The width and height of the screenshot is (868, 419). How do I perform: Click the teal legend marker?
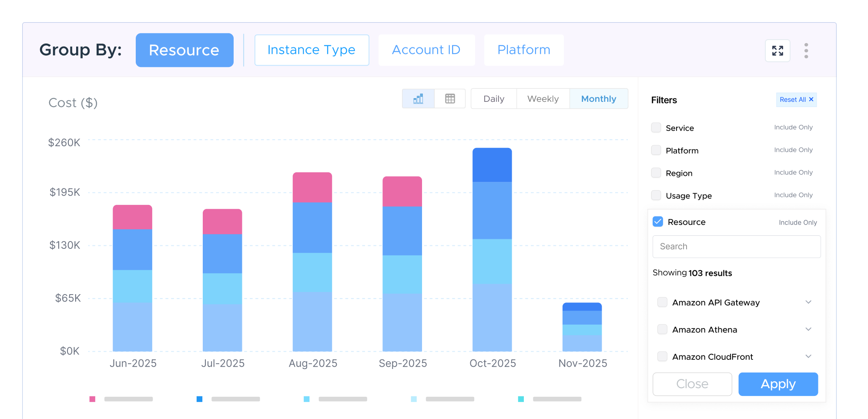[521, 399]
